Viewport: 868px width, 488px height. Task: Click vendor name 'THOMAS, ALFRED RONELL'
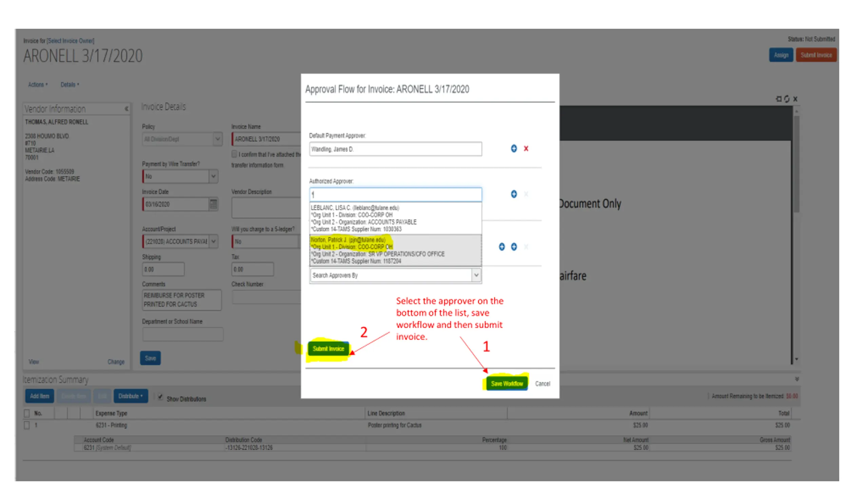point(57,122)
